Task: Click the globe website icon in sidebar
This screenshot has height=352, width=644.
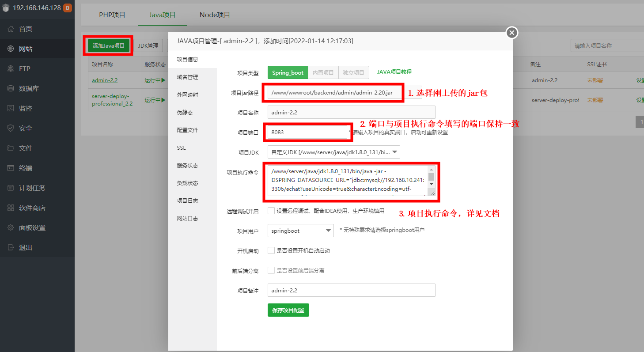Action: point(11,49)
